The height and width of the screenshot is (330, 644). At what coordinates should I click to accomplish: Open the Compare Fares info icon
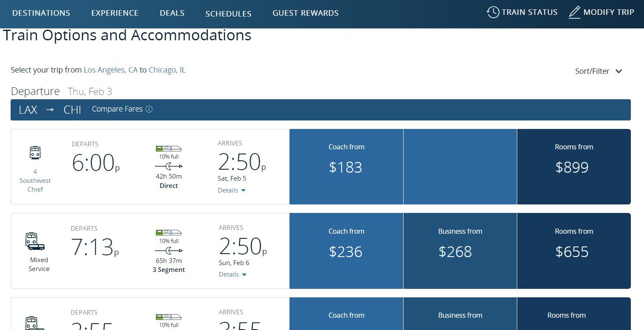tap(149, 109)
